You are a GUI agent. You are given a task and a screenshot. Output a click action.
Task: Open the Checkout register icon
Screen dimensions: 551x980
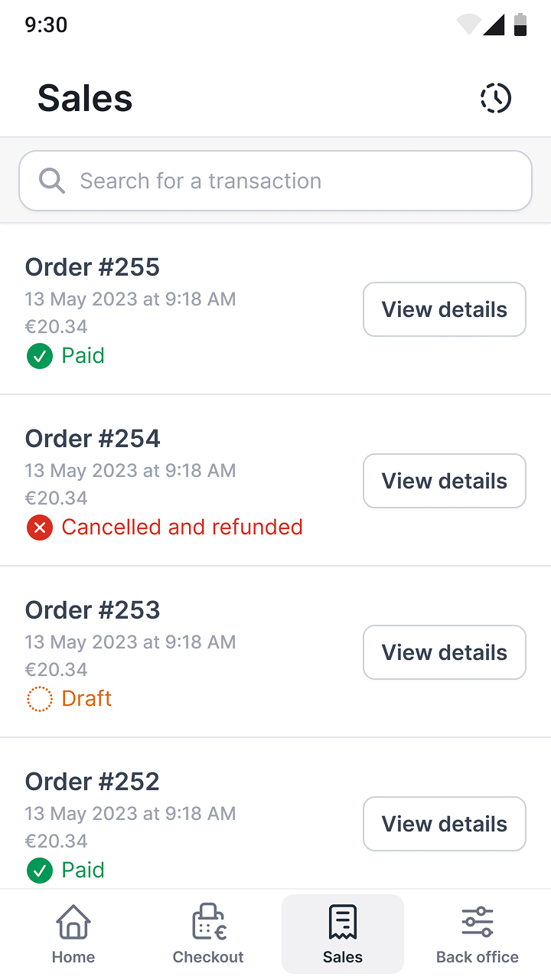click(x=207, y=922)
